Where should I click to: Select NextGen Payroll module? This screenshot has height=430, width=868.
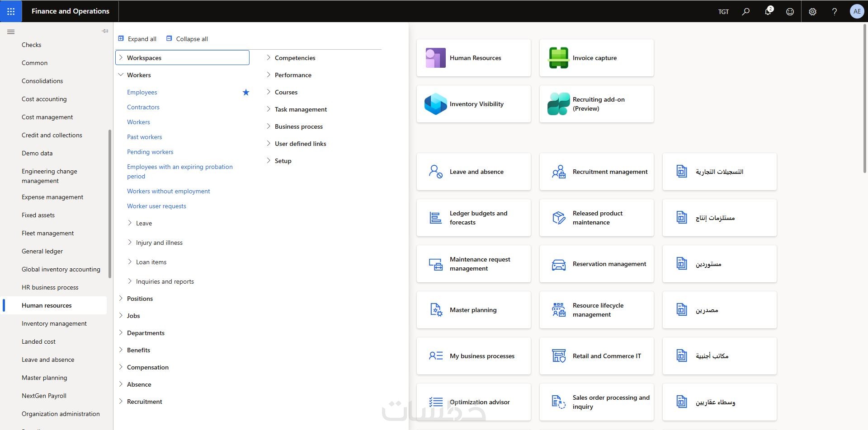coord(44,396)
